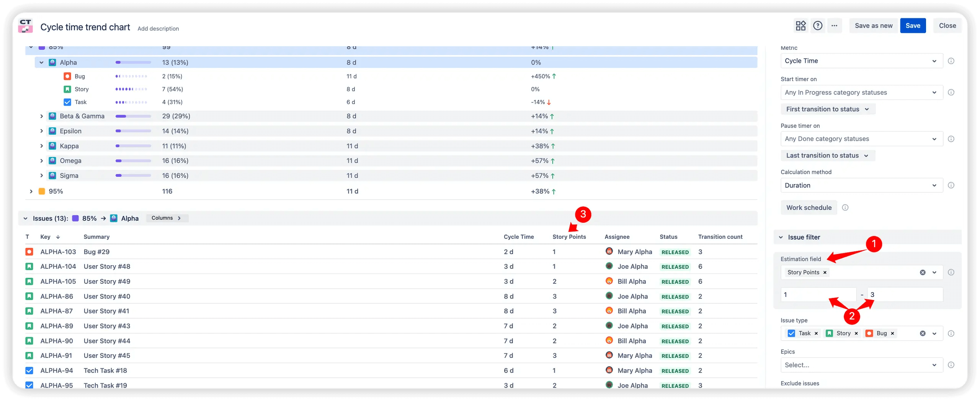The height and width of the screenshot is (401, 980).
Task: Click info icon next to Pause timer on
Action: click(x=951, y=139)
